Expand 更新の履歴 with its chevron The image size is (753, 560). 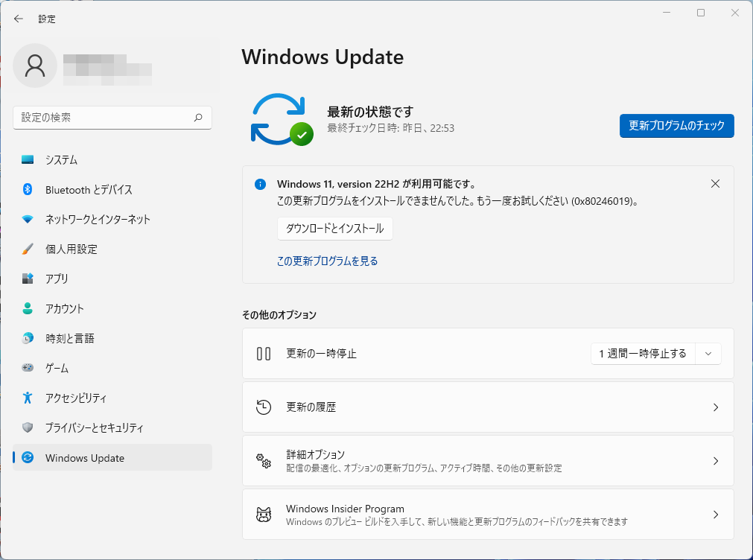(x=716, y=407)
